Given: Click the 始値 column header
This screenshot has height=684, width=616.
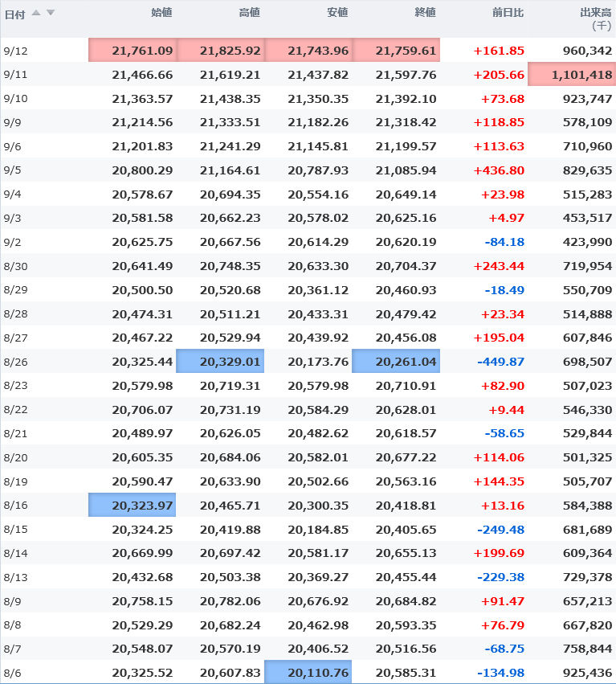Looking at the screenshot, I should coord(161,13).
